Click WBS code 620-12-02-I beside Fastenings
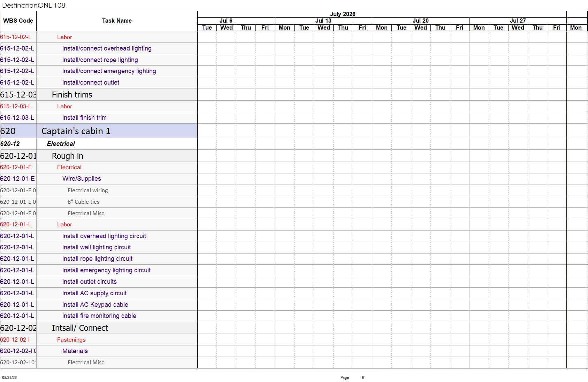Screen dimensions: 588x382 point(15,340)
